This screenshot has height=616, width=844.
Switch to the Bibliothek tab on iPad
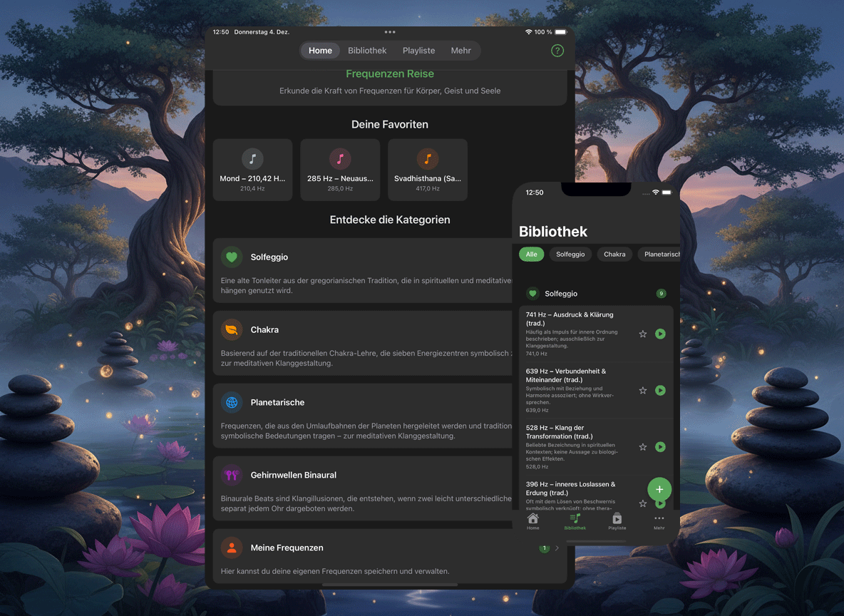pos(367,51)
